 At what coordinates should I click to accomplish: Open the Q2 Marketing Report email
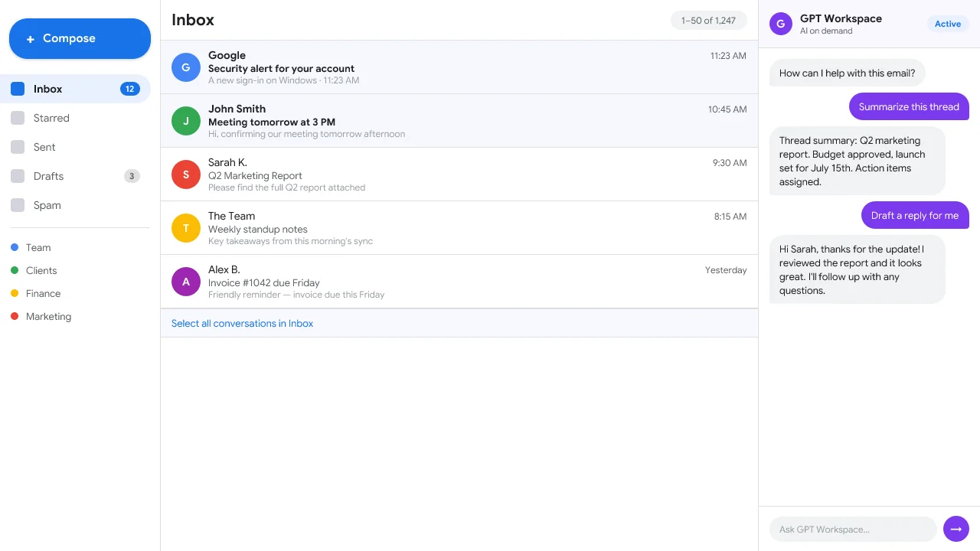tap(459, 174)
